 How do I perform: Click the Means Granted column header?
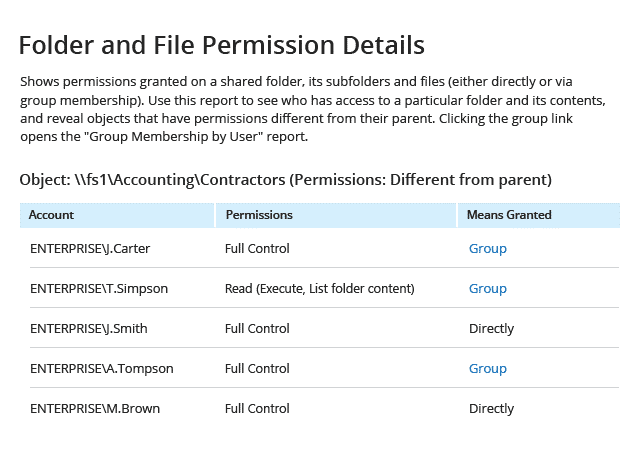pyautogui.click(x=510, y=215)
